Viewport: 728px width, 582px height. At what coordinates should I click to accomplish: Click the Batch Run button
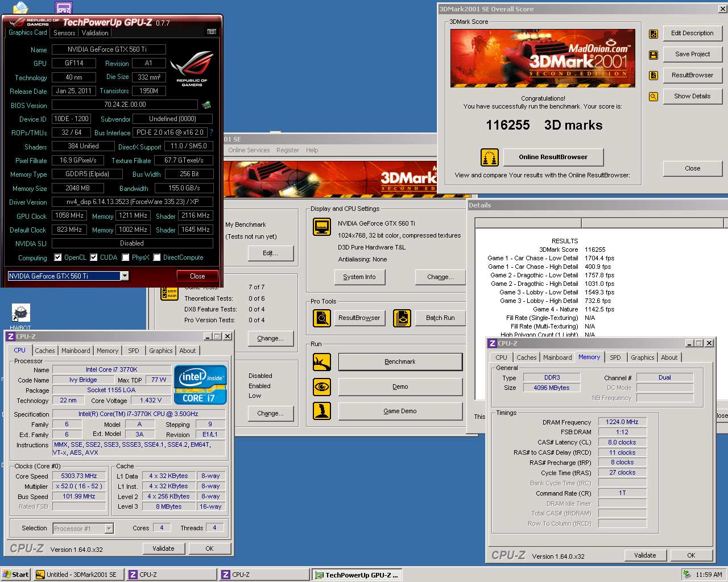(440, 318)
